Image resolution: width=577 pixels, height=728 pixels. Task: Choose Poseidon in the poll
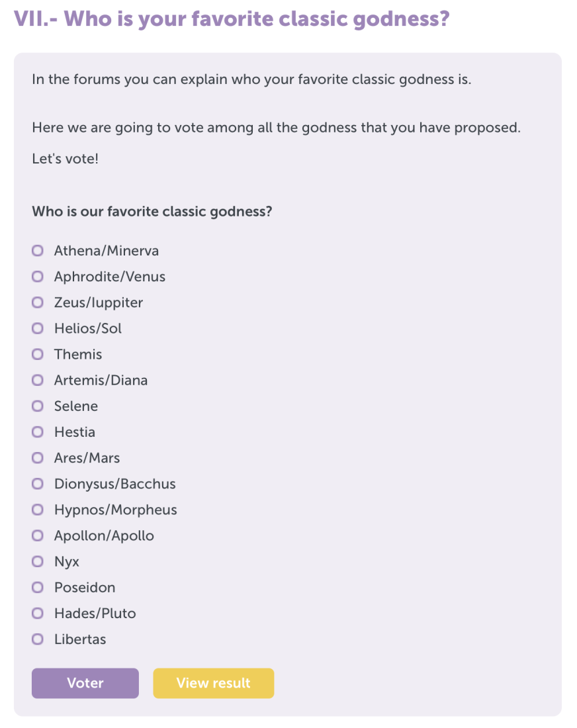click(38, 588)
